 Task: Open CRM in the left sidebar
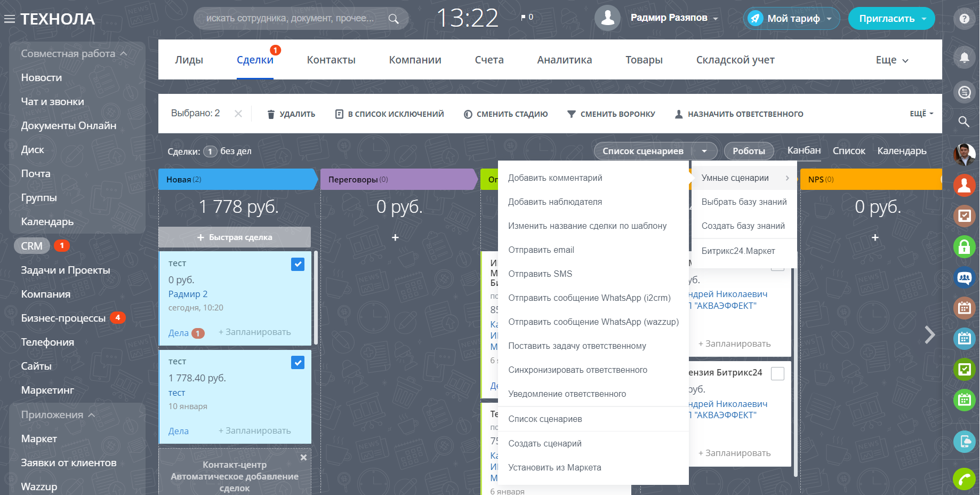tap(32, 246)
